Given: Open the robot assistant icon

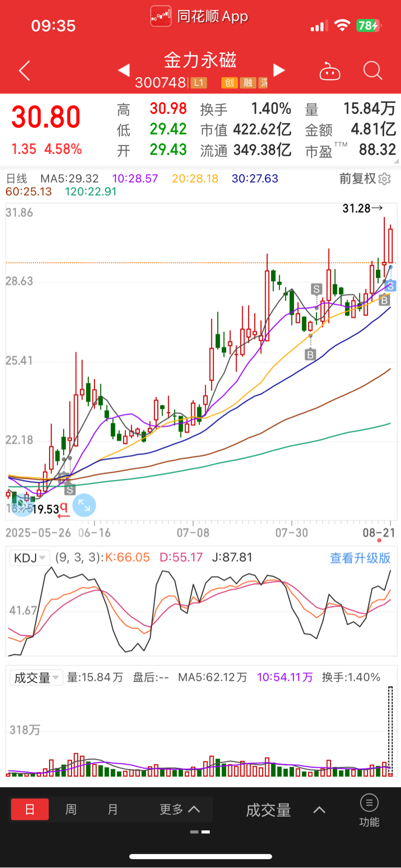Looking at the screenshot, I should pos(330,71).
